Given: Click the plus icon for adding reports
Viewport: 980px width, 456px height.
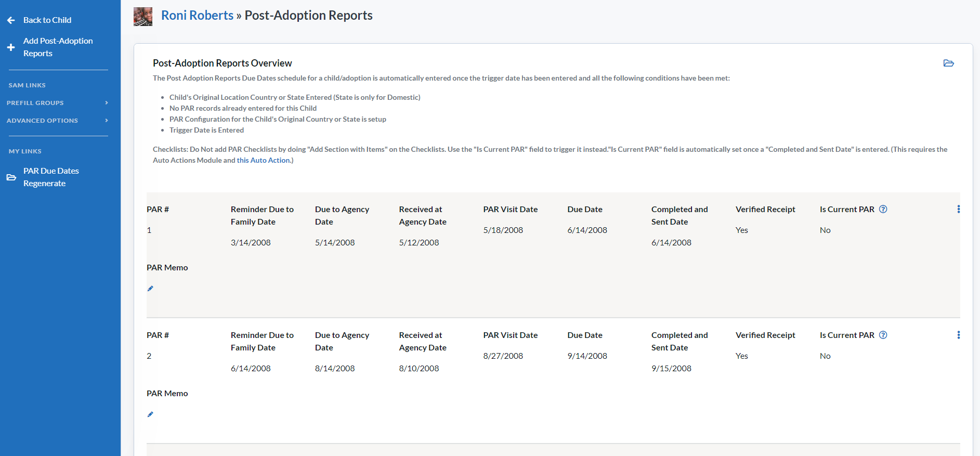Looking at the screenshot, I should point(11,47).
